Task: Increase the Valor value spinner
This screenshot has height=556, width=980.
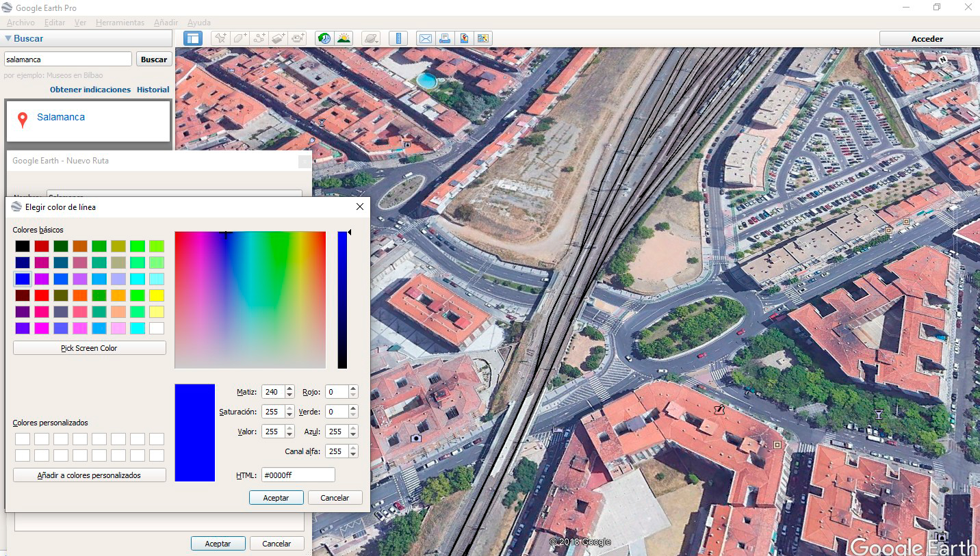Action: click(x=289, y=429)
